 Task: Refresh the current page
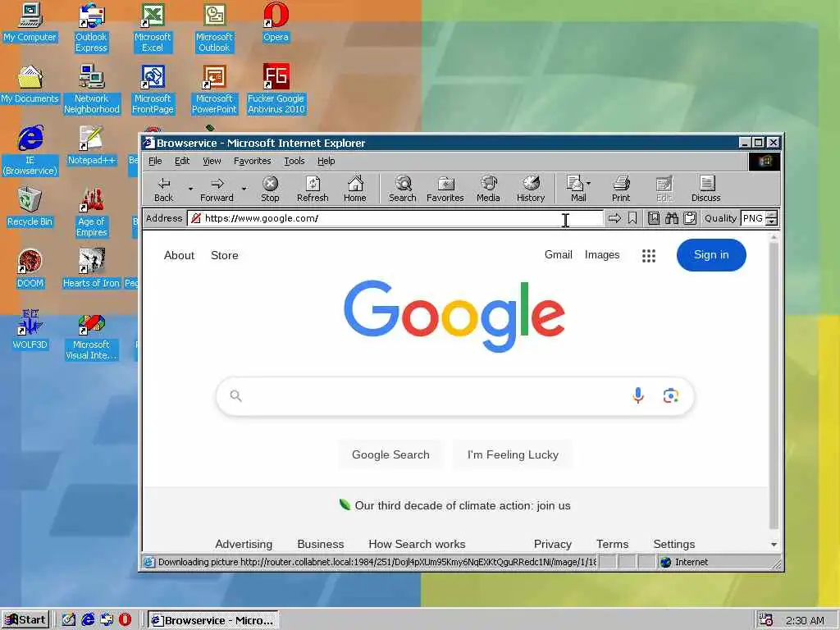(x=313, y=189)
